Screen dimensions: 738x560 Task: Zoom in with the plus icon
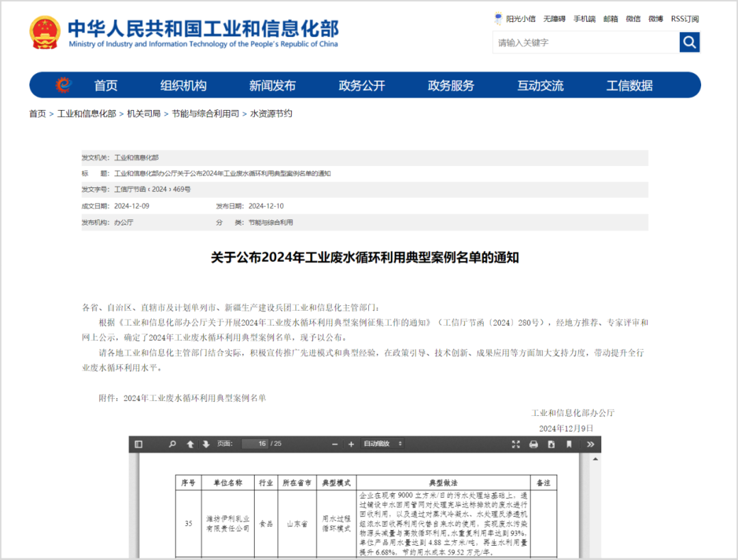pyautogui.click(x=351, y=445)
